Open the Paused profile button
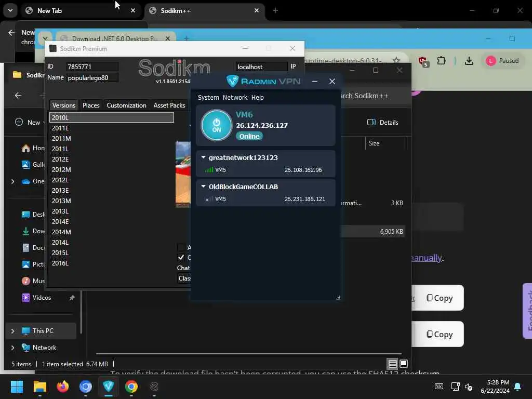 502,61
